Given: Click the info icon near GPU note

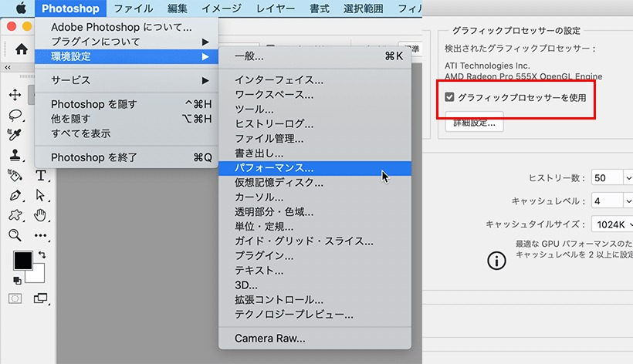Looking at the screenshot, I should (x=496, y=261).
